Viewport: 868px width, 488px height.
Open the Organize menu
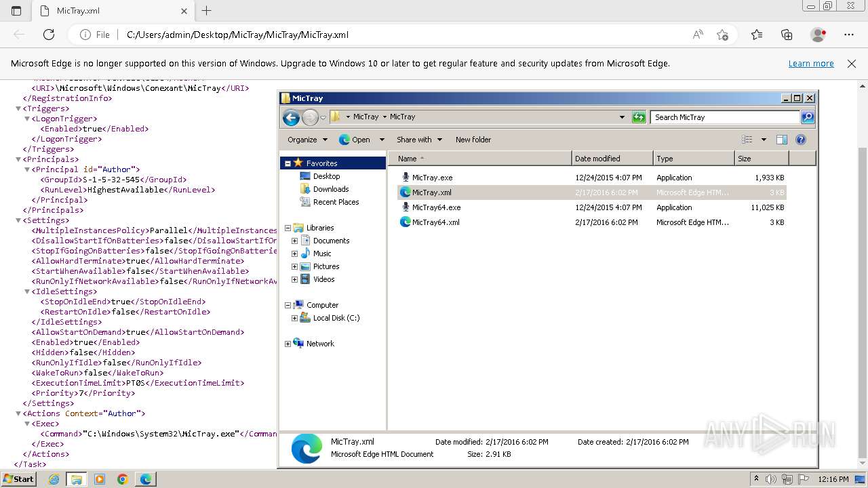[307, 140]
